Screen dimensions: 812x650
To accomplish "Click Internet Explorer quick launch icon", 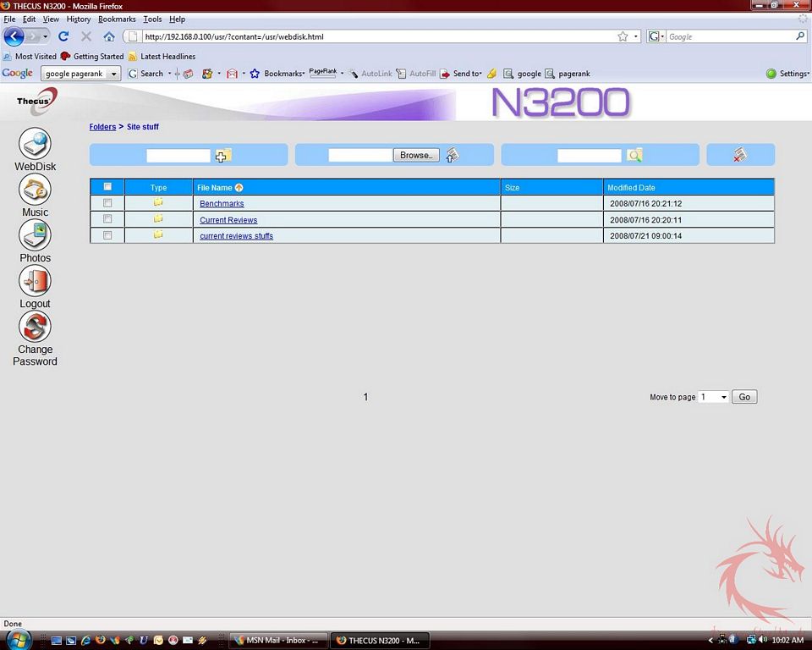I will [85, 640].
